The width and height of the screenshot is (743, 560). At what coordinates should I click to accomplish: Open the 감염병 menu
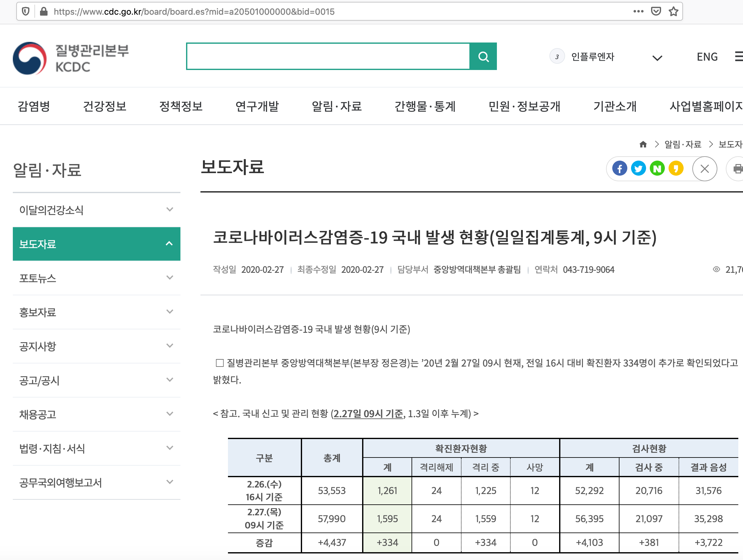pos(33,107)
